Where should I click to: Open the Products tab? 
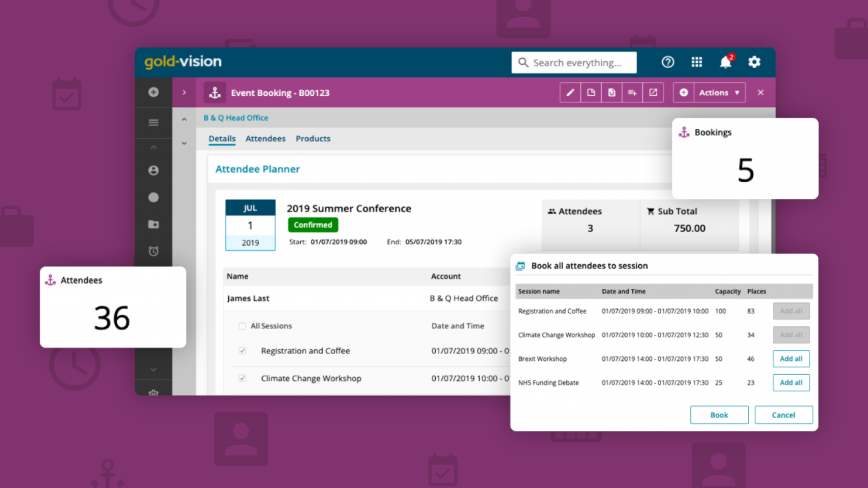coord(313,139)
